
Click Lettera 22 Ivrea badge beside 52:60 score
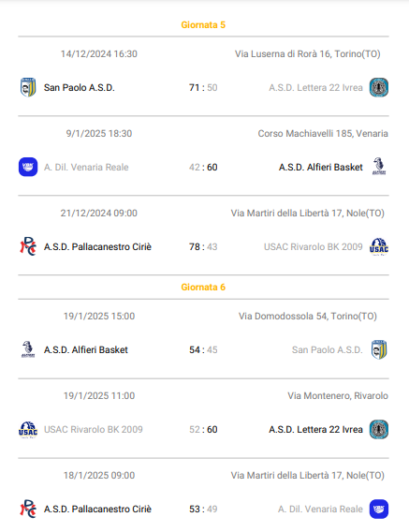coord(379,429)
